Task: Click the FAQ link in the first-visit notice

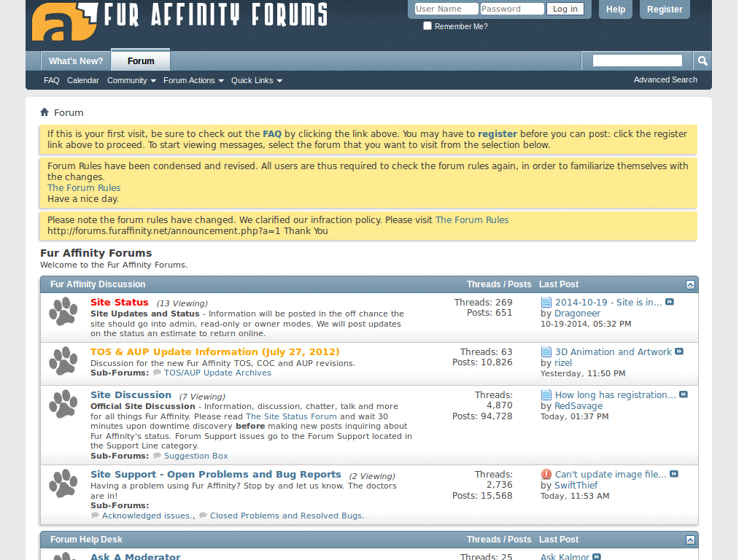Action: point(272,134)
